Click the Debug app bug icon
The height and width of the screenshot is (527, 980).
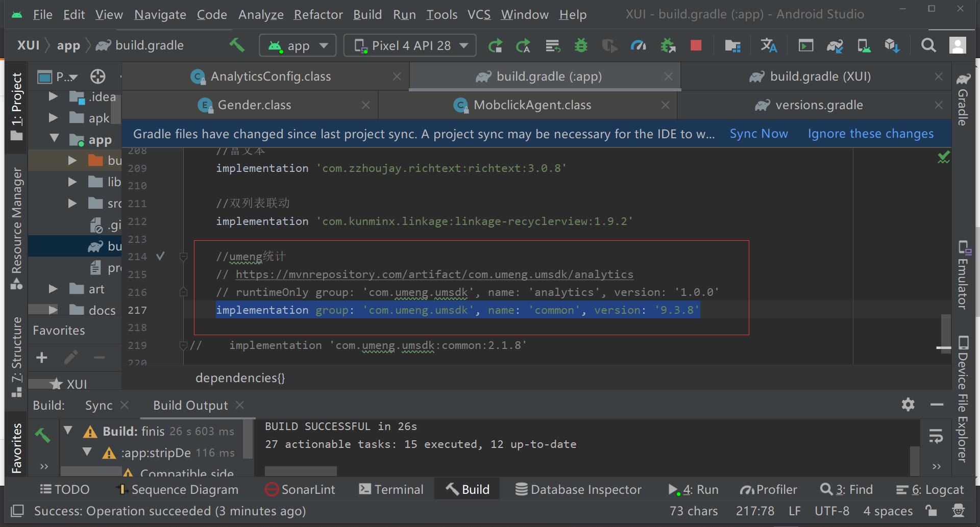click(581, 46)
